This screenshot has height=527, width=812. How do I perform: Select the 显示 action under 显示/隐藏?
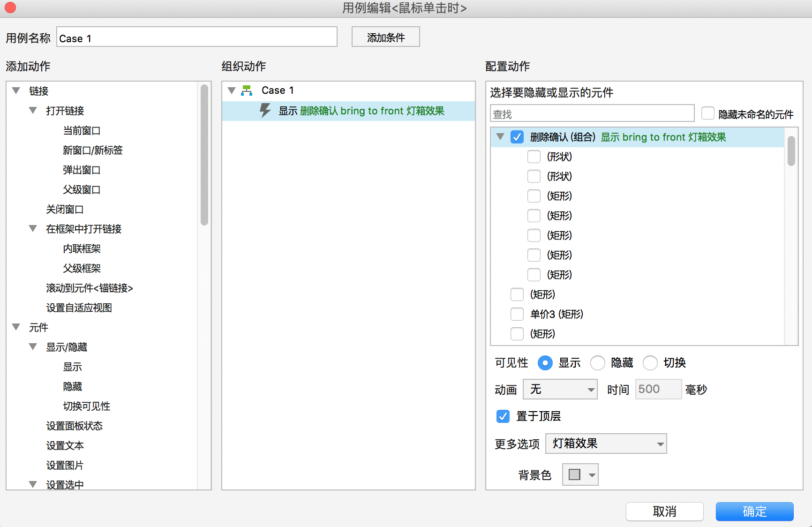[x=72, y=367]
